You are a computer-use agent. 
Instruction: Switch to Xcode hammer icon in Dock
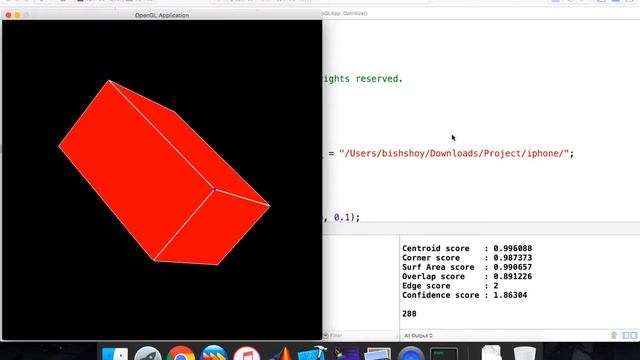pos(312,353)
